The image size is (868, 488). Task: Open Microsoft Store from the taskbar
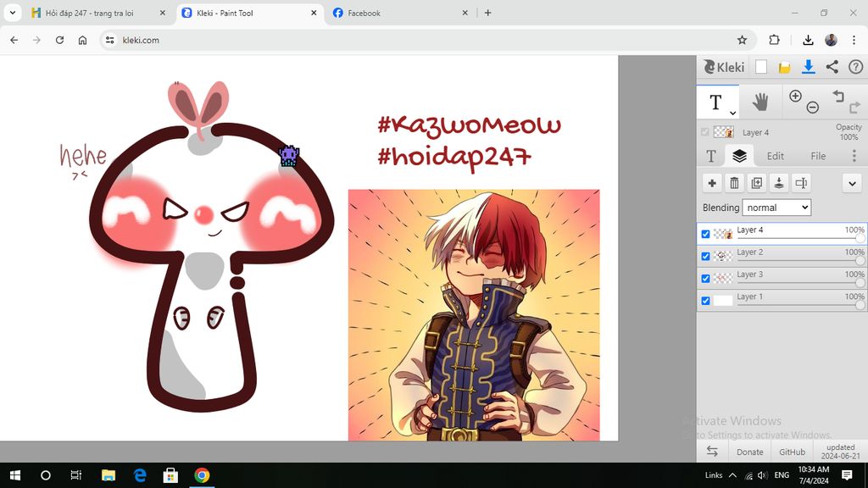170,475
